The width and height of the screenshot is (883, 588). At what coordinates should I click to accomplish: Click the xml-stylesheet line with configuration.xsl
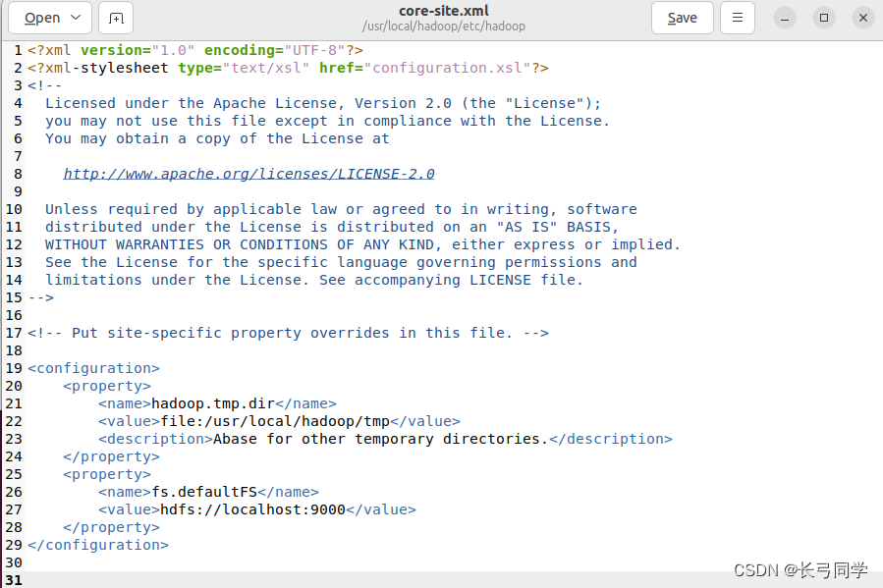coord(289,68)
